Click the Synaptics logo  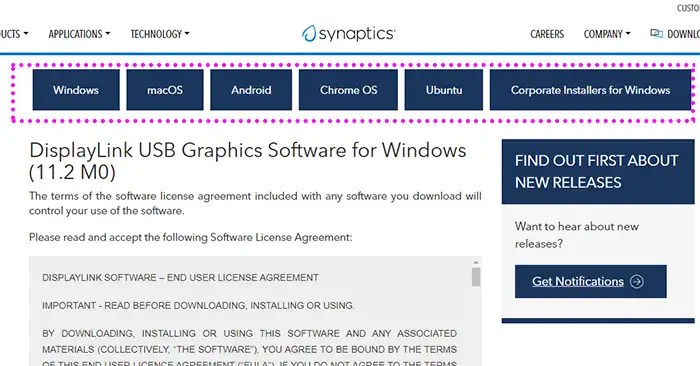pos(348,33)
